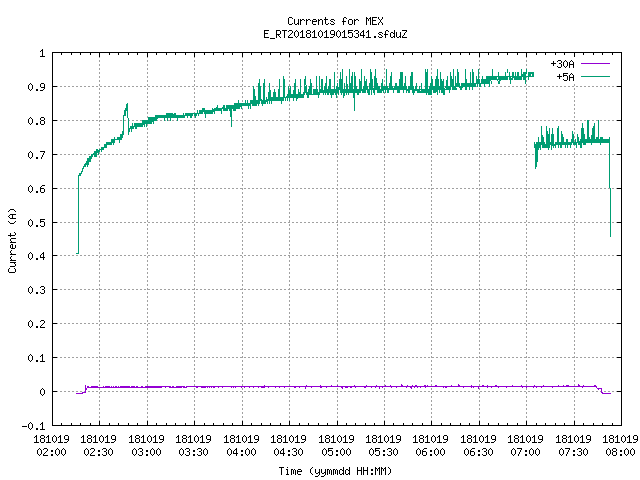
Task: Click the green +5A legend line sample
Action: [x=595, y=76]
